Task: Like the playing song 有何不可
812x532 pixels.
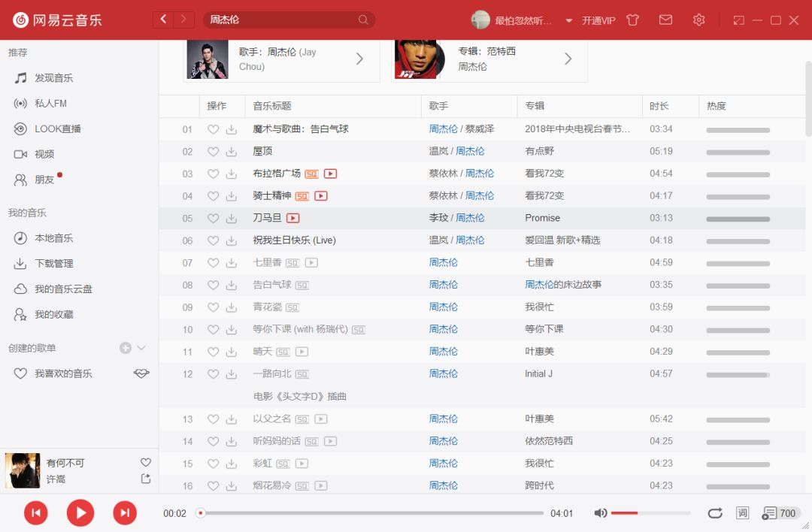Action: (x=146, y=462)
